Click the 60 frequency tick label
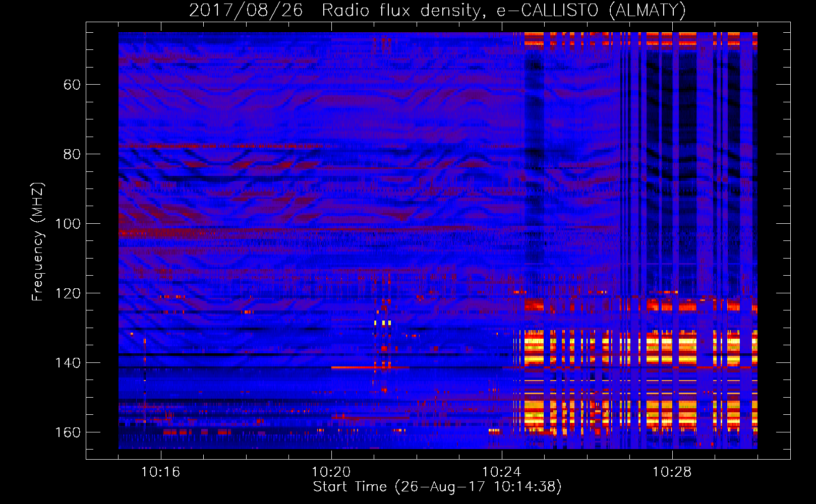The image size is (816, 504). tap(72, 85)
